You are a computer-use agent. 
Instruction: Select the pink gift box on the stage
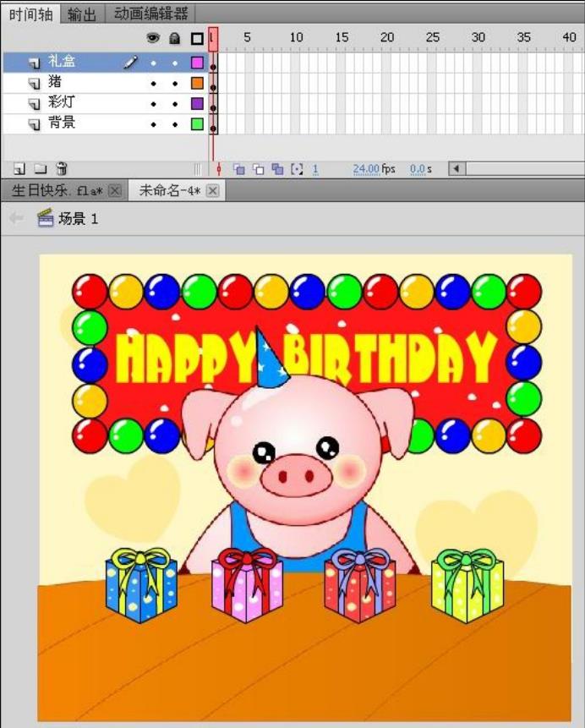pos(247,585)
